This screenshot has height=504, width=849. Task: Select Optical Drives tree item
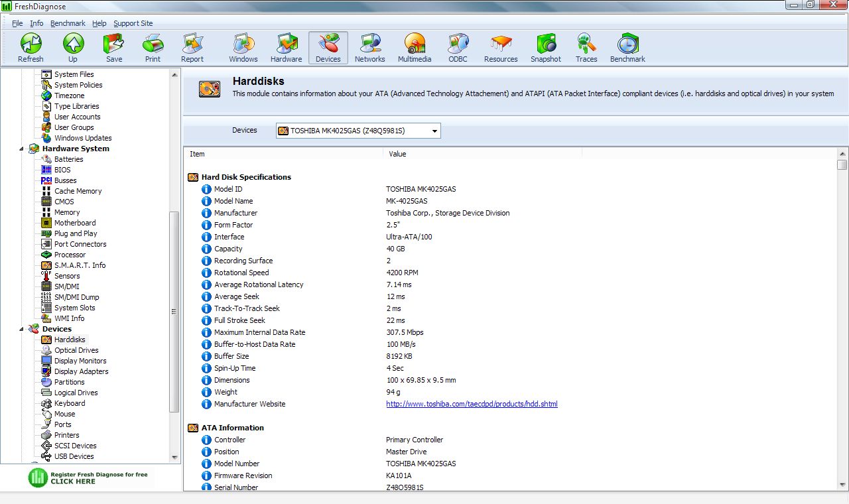click(x=76, y=350)
